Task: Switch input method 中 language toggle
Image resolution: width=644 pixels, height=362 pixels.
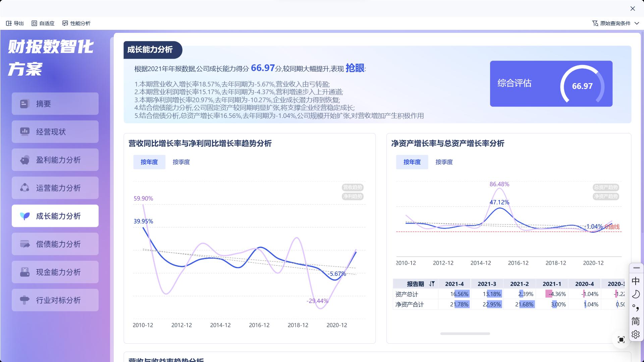Action: (x=636, y=281)
